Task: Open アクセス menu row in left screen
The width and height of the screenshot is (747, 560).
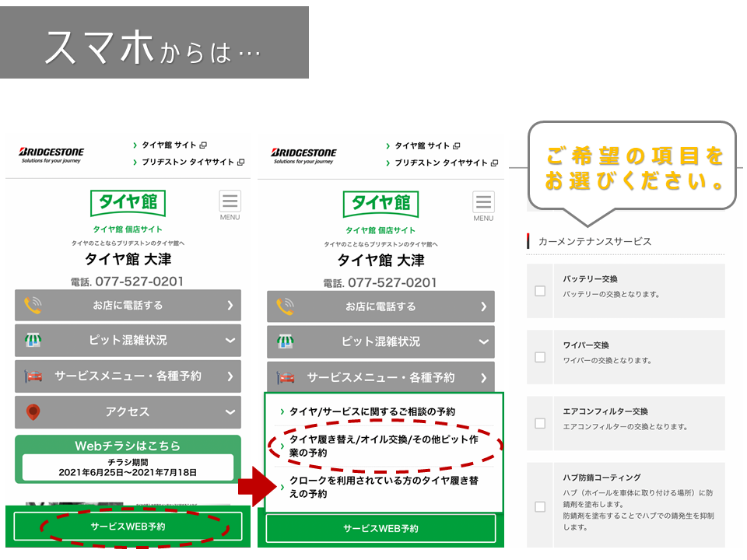Action: 128,412
